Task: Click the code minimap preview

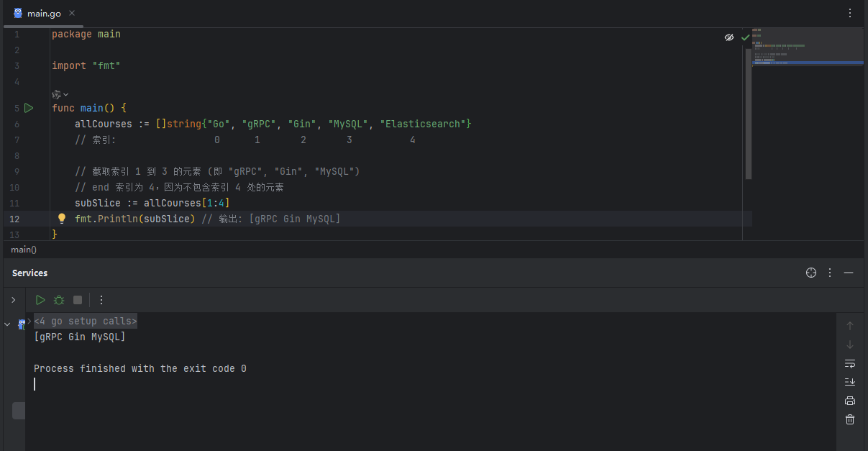Action: [x=808, y=47]
